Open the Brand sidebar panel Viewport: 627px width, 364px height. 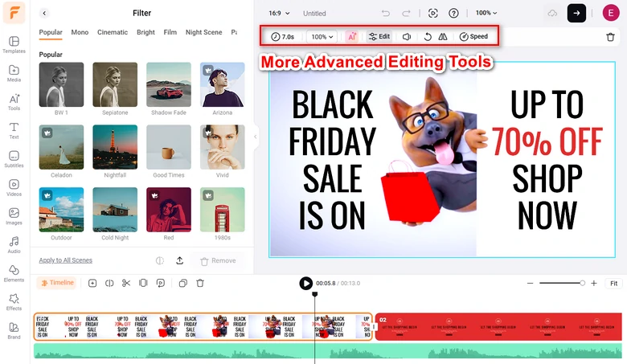pyautogui.click(x=14, y=331)
